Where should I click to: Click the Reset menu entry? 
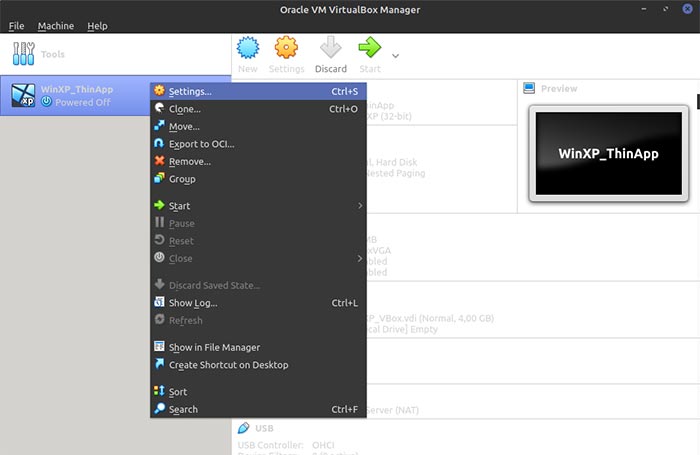[x=258, y=241]
